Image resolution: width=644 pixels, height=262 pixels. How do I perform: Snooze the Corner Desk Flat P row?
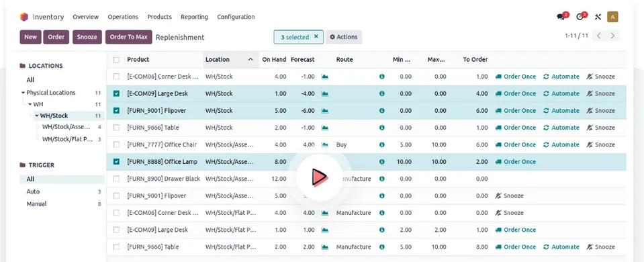[x=509, y=213]
